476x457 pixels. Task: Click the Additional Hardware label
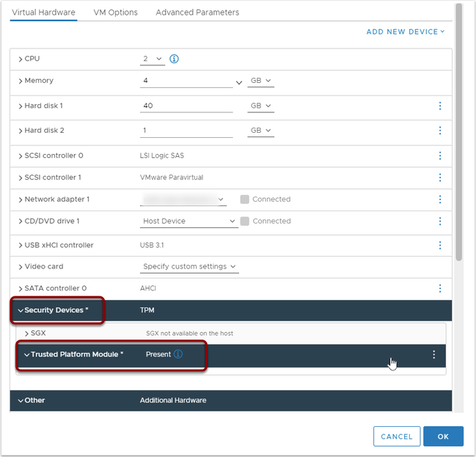(x=173, y=401)
